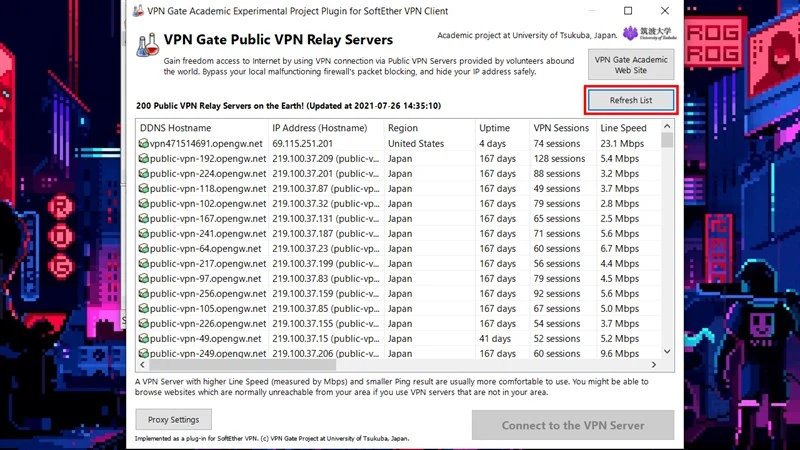Select hostname public-vpn-167.opengw.net
The image size is (800, 450).
[208, 218]
